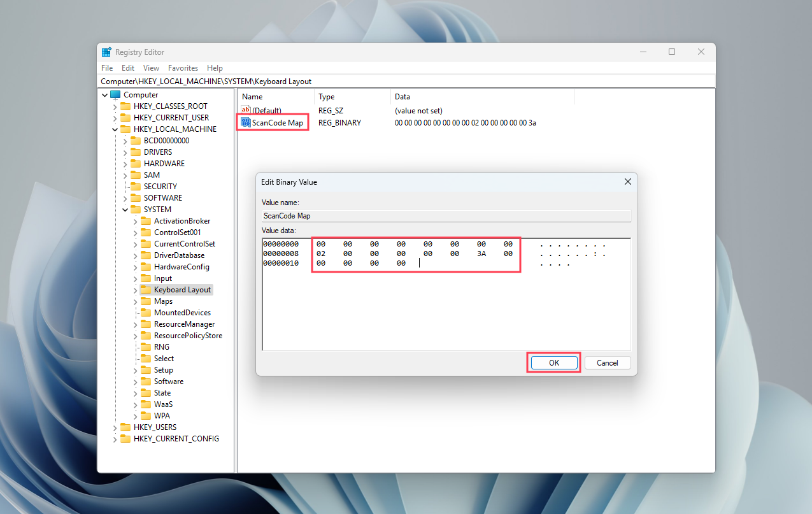Viewport: 812px width, 514px height.
Task: Select the Software key under SYSTEM
Action: pos(169,382)
